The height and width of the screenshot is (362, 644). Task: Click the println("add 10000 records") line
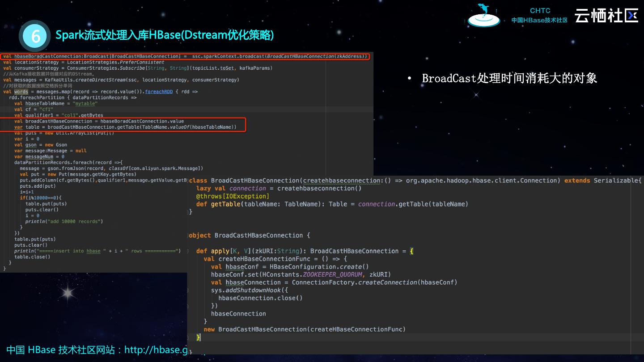pyautogui.click(x=64, y=221)
